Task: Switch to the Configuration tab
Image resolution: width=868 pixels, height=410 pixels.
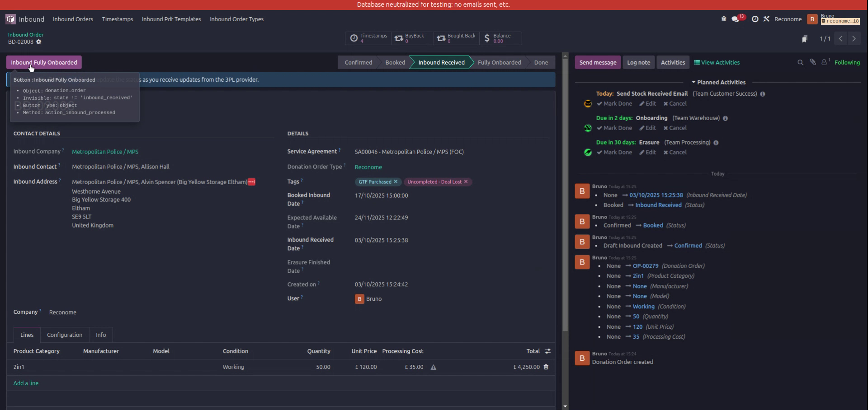Action: (x=64, y=335)
